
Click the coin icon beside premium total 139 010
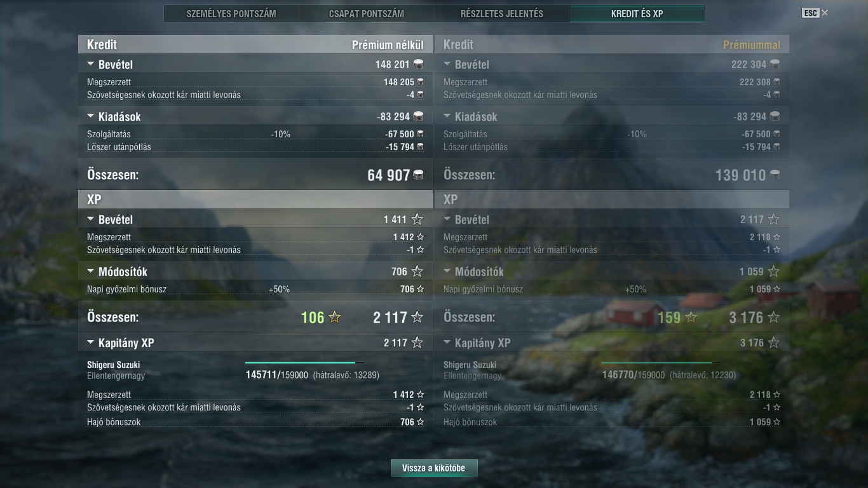[775, 175]
